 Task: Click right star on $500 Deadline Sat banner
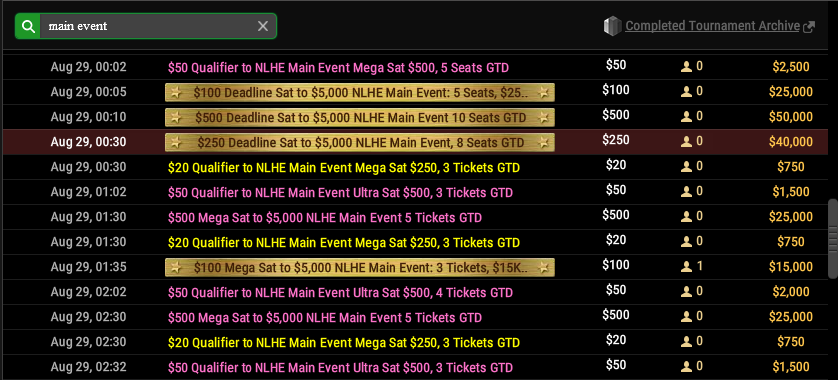543,118
